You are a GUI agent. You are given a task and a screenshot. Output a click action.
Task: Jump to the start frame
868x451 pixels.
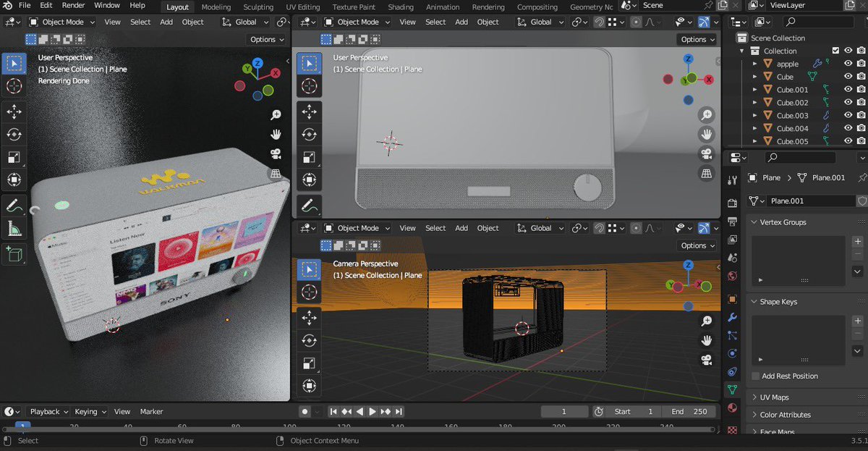(x=333, y=411)
